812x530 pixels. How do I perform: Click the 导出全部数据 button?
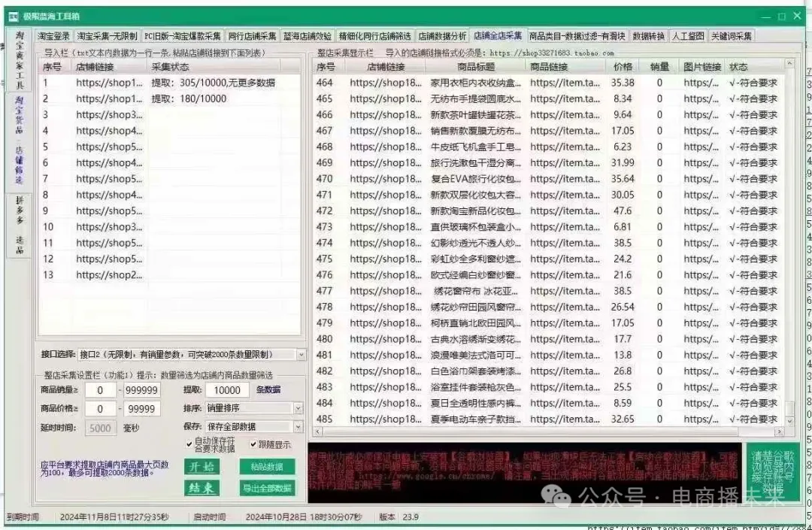[267, 489]
